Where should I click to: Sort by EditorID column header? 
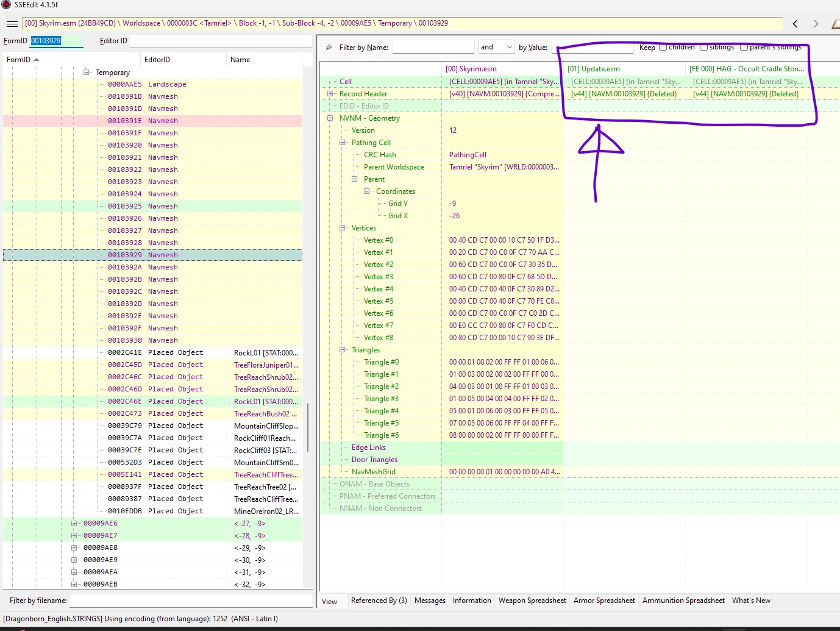click(x=183, y=60)
